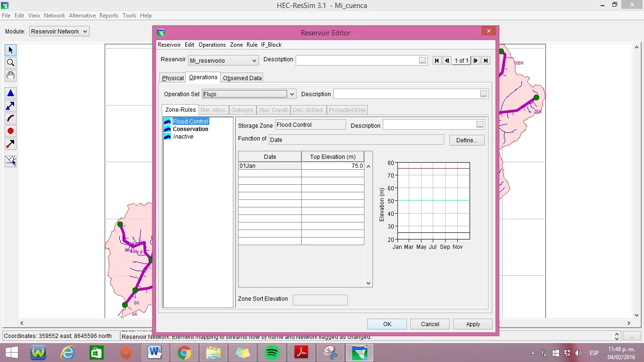Open File Explorer from taskbar
Viewport: 644px width, 362px height.
point(213,353)
